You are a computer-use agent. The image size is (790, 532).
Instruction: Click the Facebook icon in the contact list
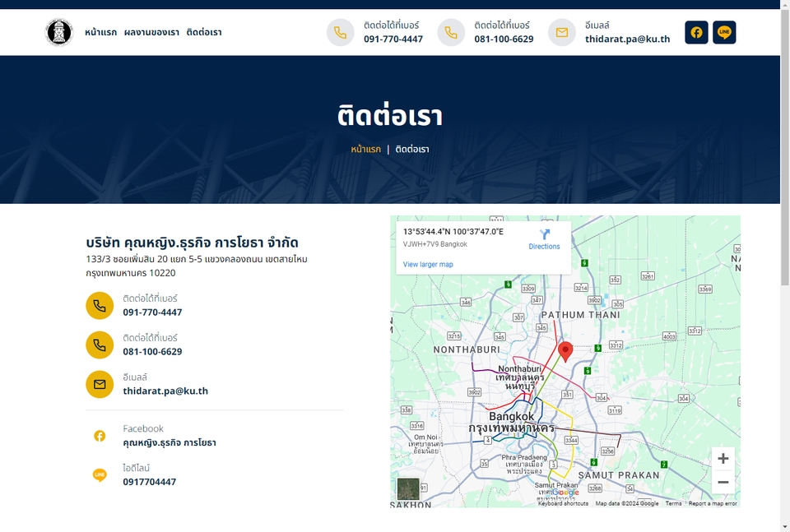100,436
